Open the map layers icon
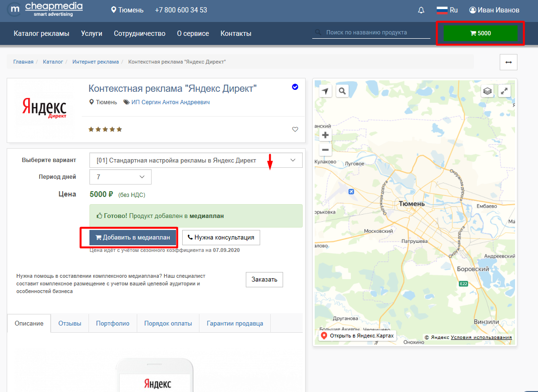Screen dimensions: 538x392 pyautogui.click(x=487, y=91)
